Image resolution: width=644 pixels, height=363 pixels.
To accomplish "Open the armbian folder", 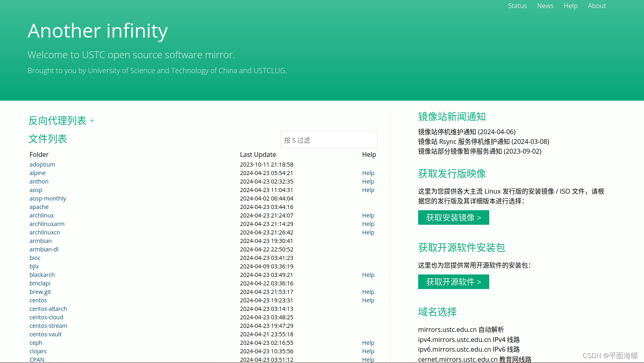I will point(40,241).
